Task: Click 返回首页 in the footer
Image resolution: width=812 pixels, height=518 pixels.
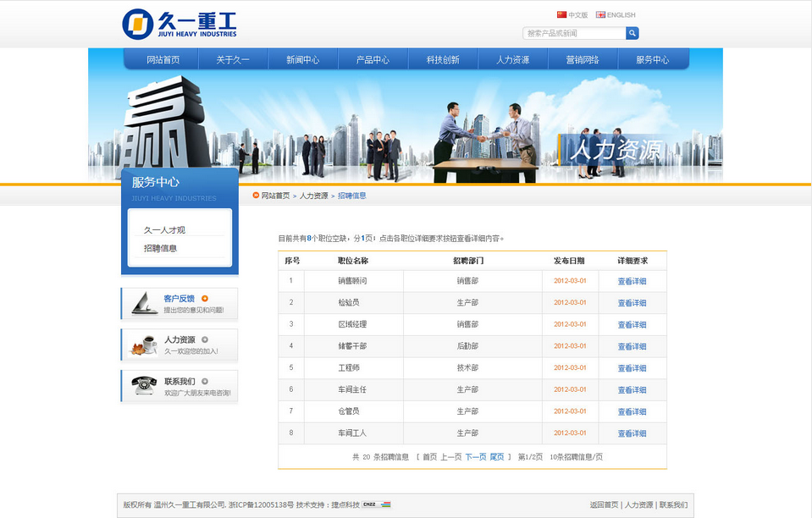Action: (x=604, y=505)
